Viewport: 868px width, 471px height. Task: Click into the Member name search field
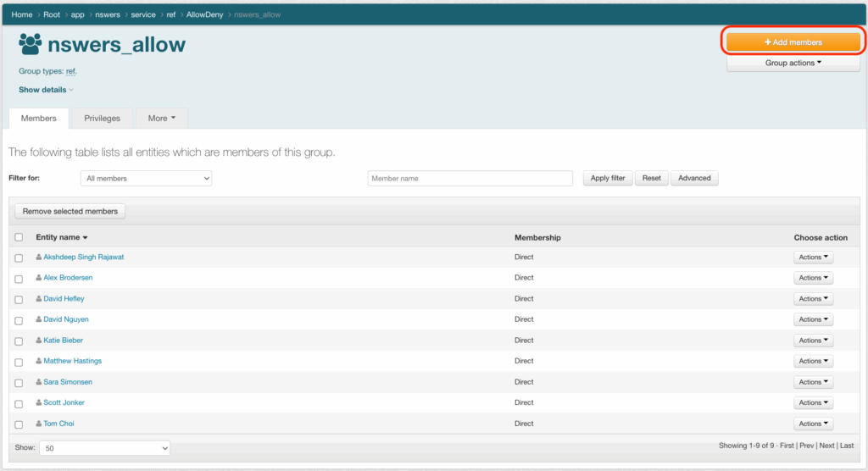tap(470, 179)
